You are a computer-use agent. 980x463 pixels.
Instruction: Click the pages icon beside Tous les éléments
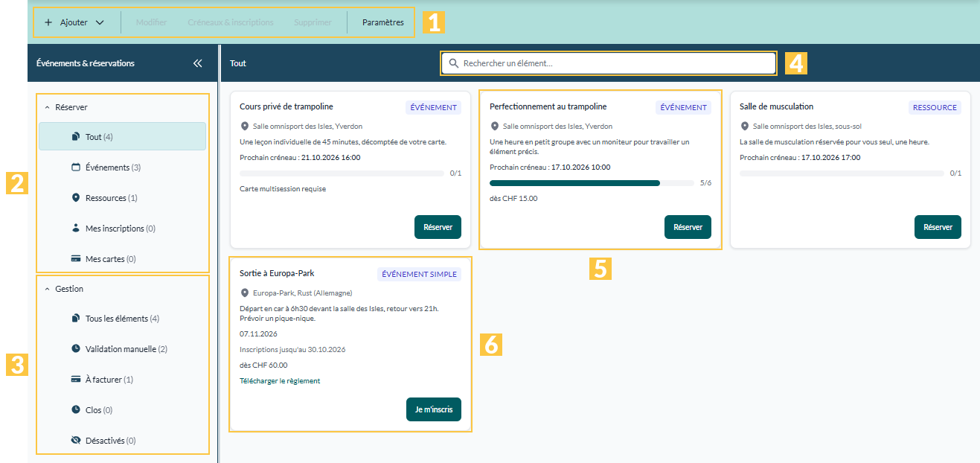(x=75, y=319)
